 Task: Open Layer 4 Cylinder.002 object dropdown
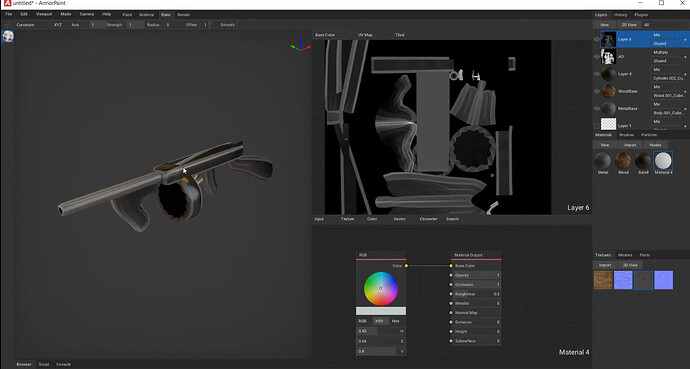pyautogui.click(x=668, y=78)
